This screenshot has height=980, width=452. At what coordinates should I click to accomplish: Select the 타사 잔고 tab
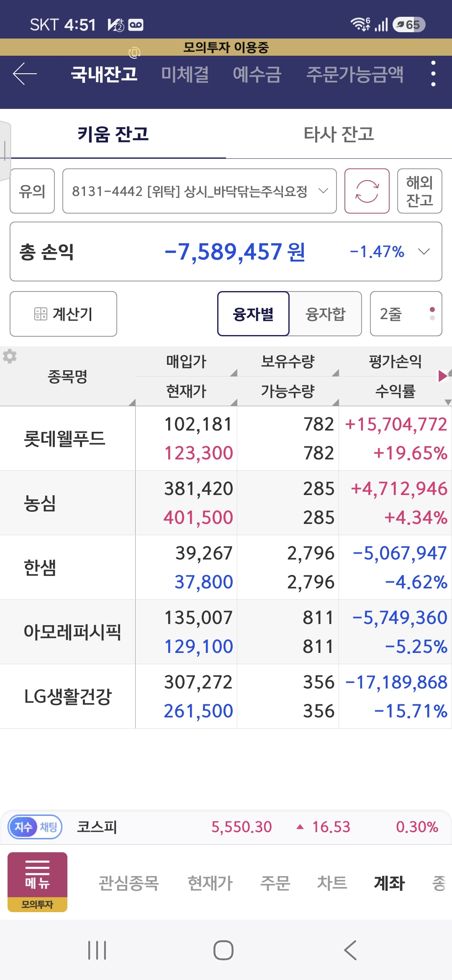(339, 134)
